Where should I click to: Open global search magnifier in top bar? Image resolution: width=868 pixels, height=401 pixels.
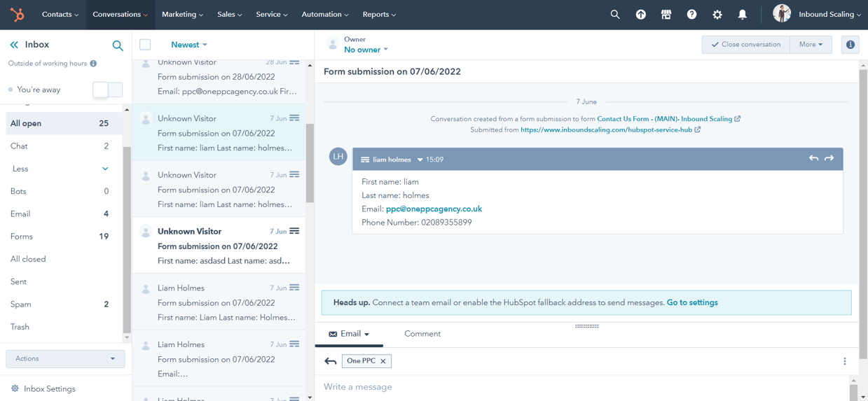point(615,14)
